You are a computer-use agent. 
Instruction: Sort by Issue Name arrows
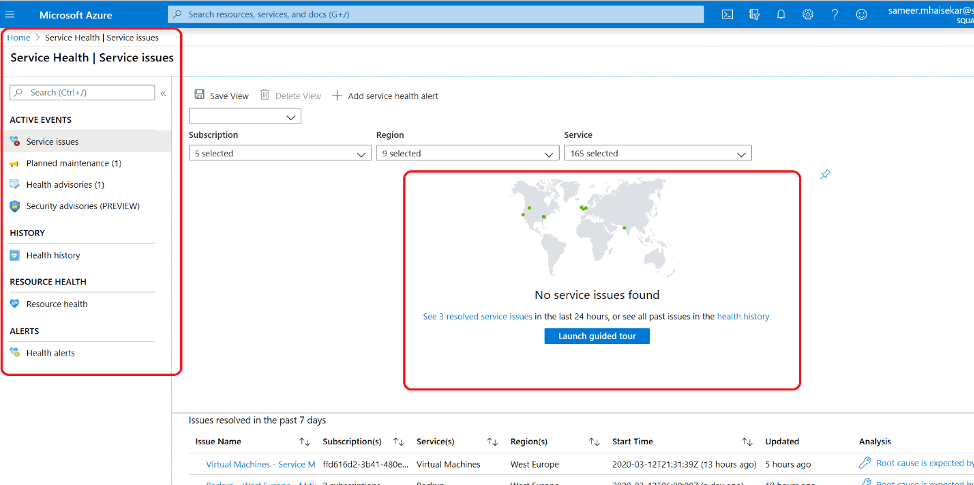coord(304,442)
